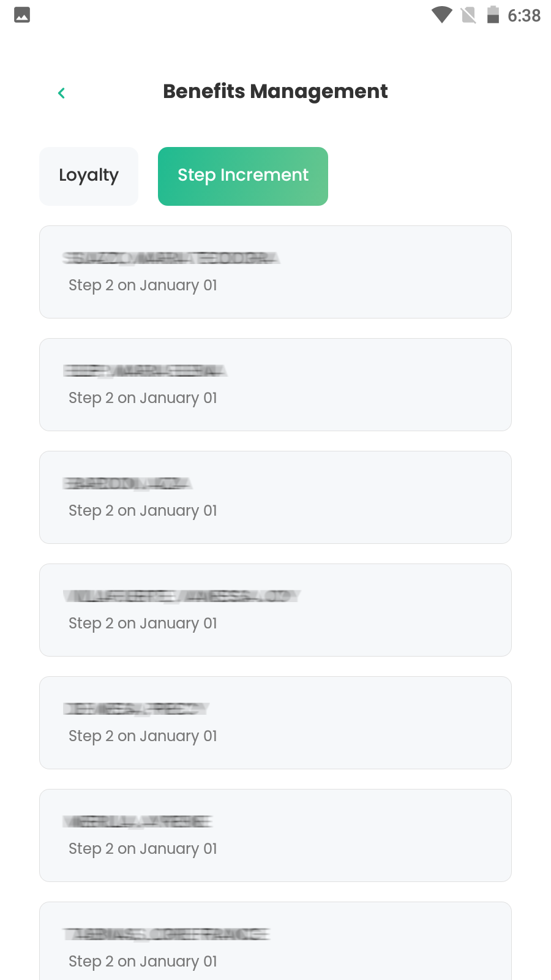Tap the 6:38 clock in status bar
Screen dimensions: 551x980
(x=524, y=15)
